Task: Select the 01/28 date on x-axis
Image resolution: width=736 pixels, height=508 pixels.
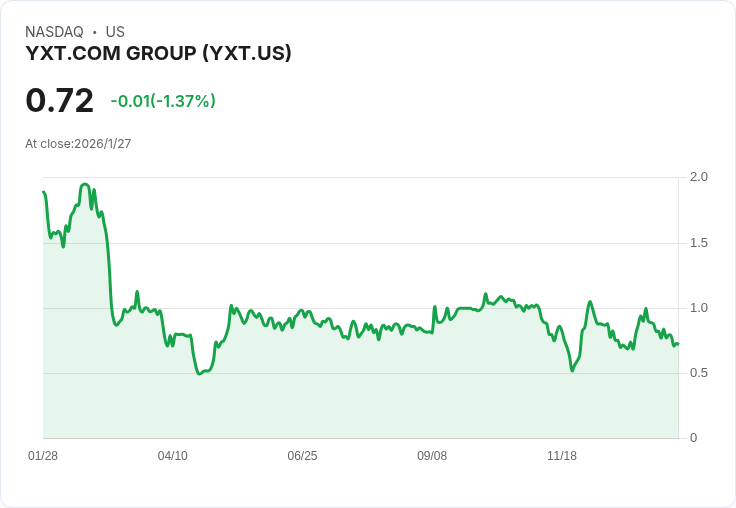Action: coord(43,456)
